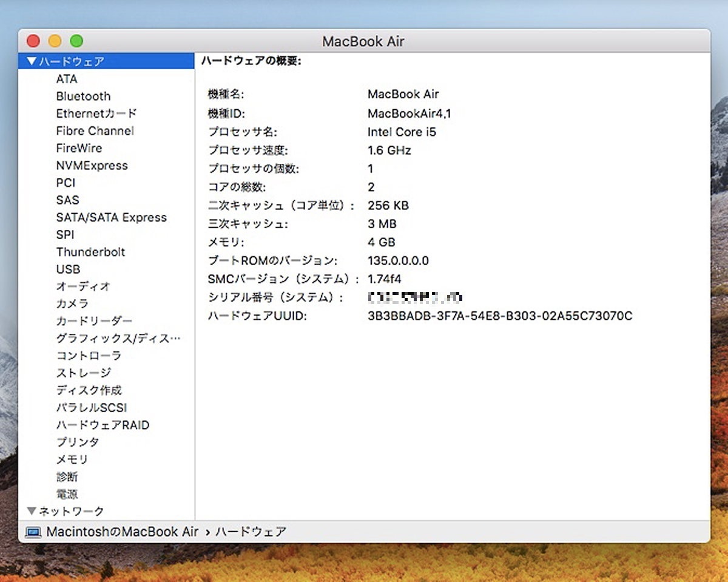Select the ハードウェア category row
728x582 pixels.
pos(106,61)
